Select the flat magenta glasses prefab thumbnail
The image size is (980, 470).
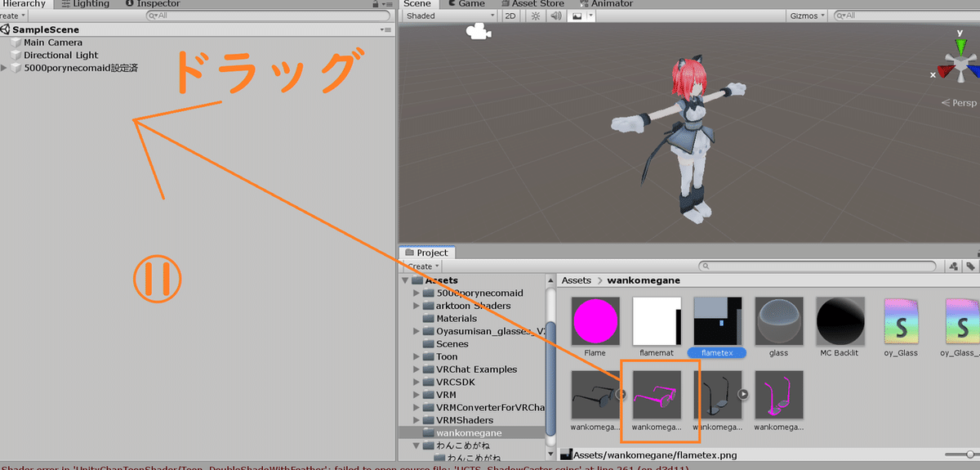(657, 396)
